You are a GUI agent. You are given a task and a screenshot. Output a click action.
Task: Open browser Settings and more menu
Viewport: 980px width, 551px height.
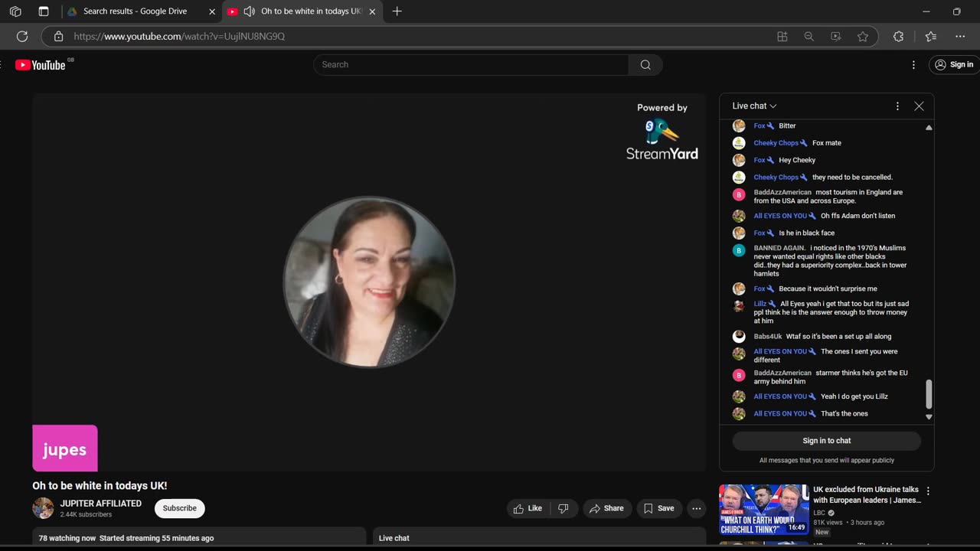pyautogui.click(x=960, y=36)
